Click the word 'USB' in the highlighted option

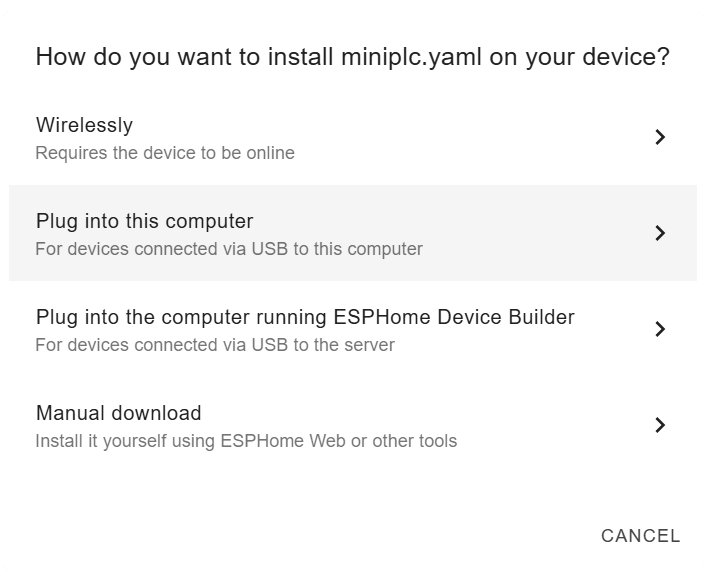click(x=269, y=249)
